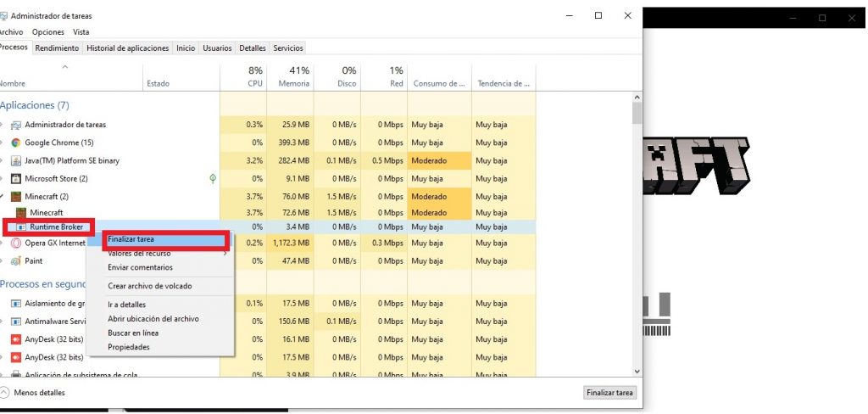Sort by the Estado column header
The width and height of the screenshot is (868, 414).
[181, 77]
